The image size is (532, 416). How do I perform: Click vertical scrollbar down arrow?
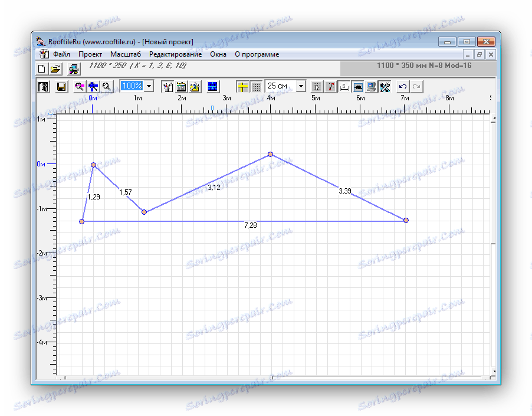click(x=493, y=372)
